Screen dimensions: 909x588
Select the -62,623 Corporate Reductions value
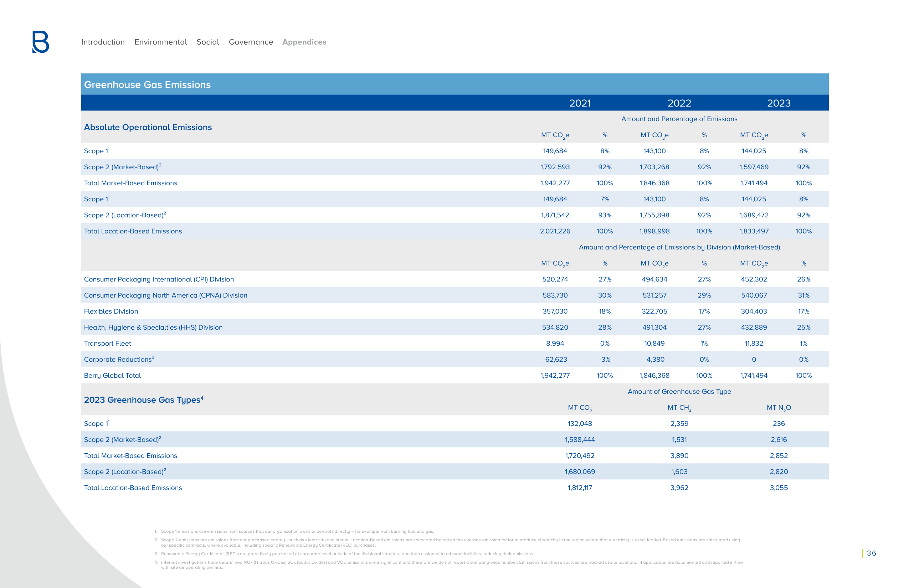click(x=555, y=359)
